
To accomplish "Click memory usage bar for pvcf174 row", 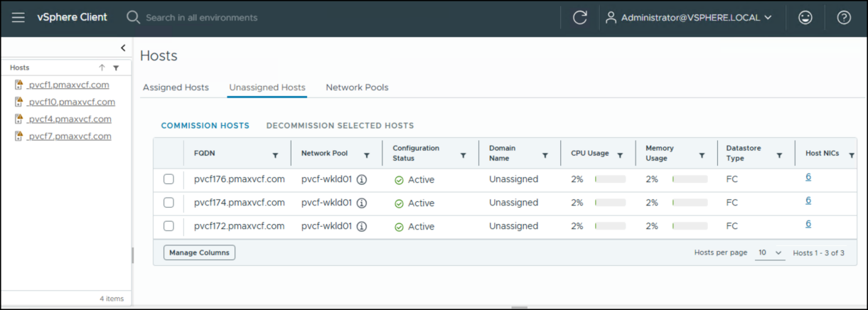I will click(x=690, y=203).
